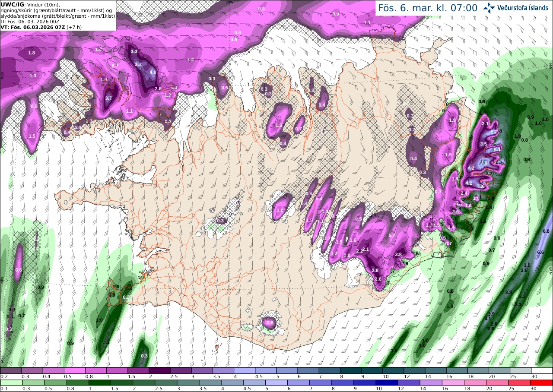Click the 'slydda/snjókoma' legend description line
This screenshot has width=553, height=392.
click(57, 16)
